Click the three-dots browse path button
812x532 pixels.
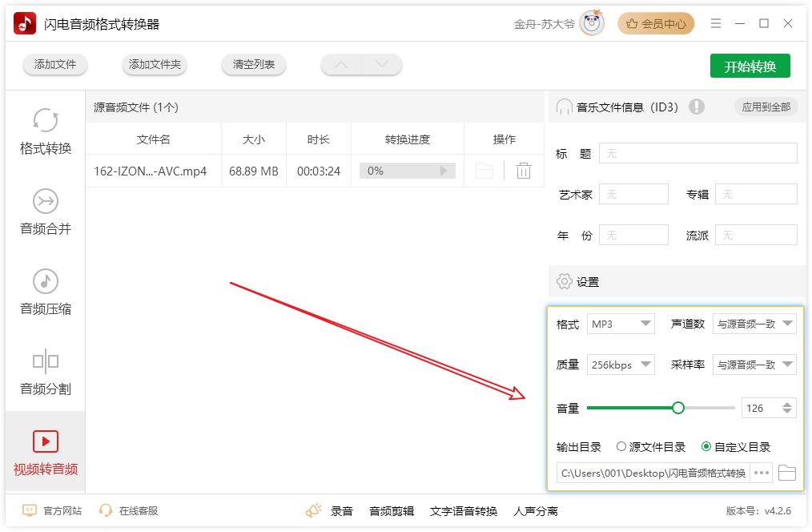coord(762,473)
